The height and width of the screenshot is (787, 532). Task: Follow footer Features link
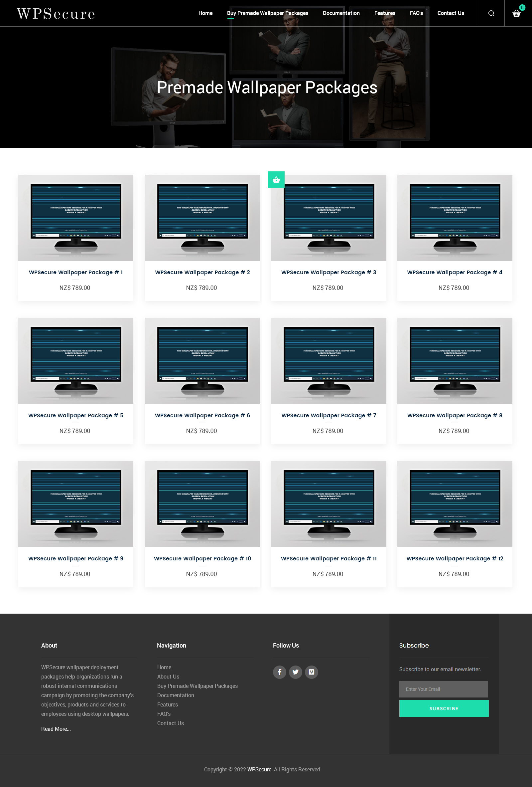tap(168, 704)
